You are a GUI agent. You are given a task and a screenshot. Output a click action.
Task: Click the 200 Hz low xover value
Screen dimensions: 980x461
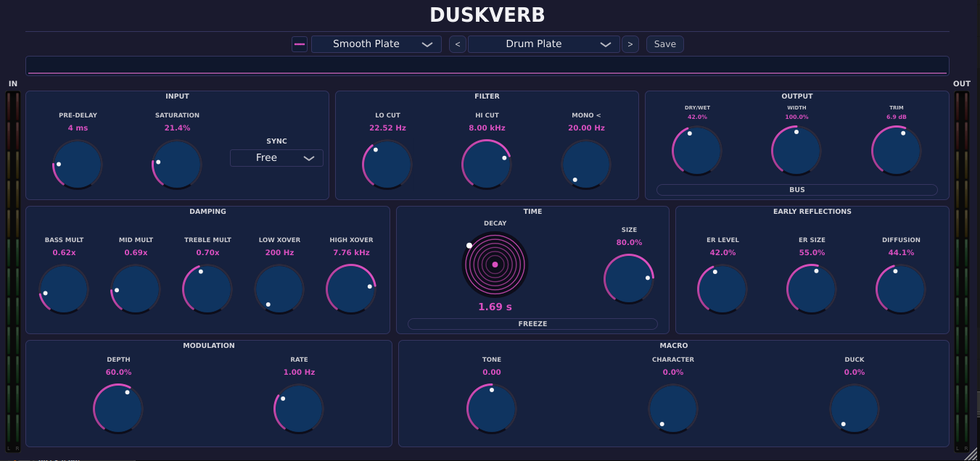(x=279, y=253)
